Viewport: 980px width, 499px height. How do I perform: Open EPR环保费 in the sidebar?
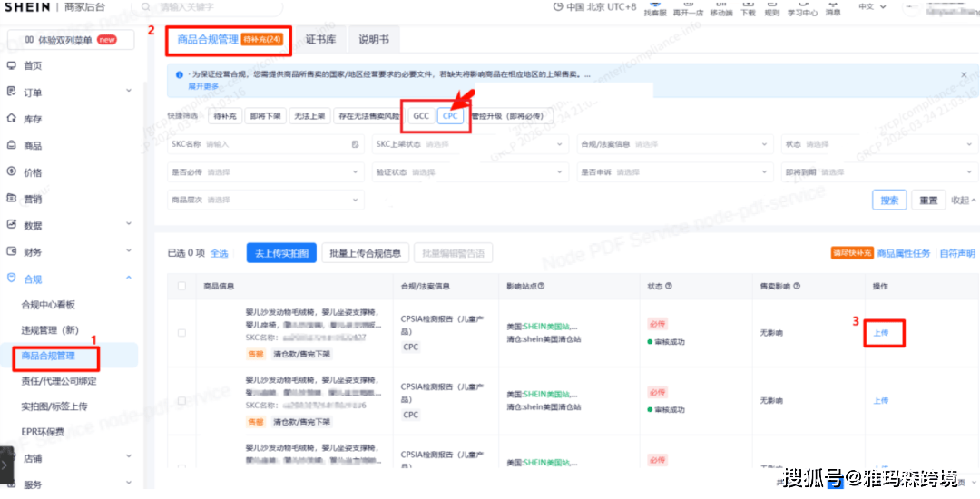pos(43,432)
